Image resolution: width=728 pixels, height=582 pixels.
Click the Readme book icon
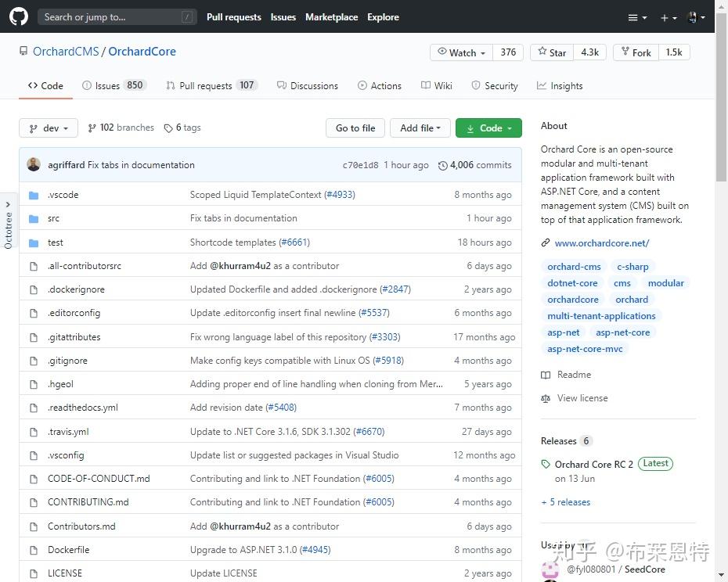pos(546,375)
